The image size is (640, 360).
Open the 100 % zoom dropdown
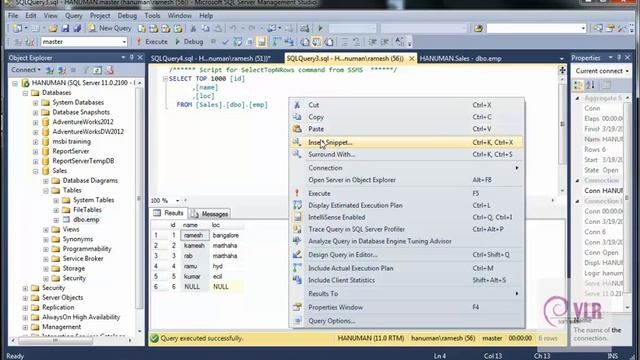[178, 200]
